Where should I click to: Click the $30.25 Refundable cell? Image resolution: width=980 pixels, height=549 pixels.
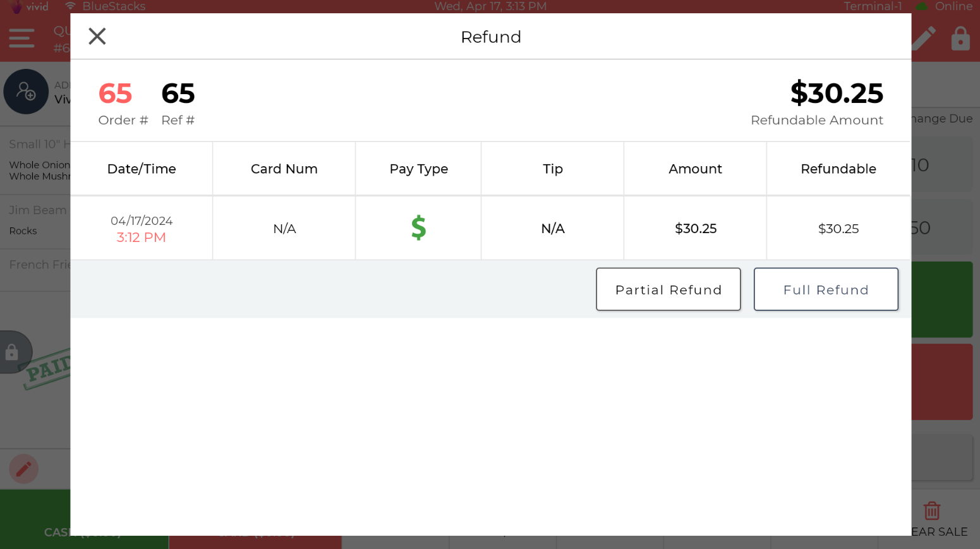coord(838,229)
